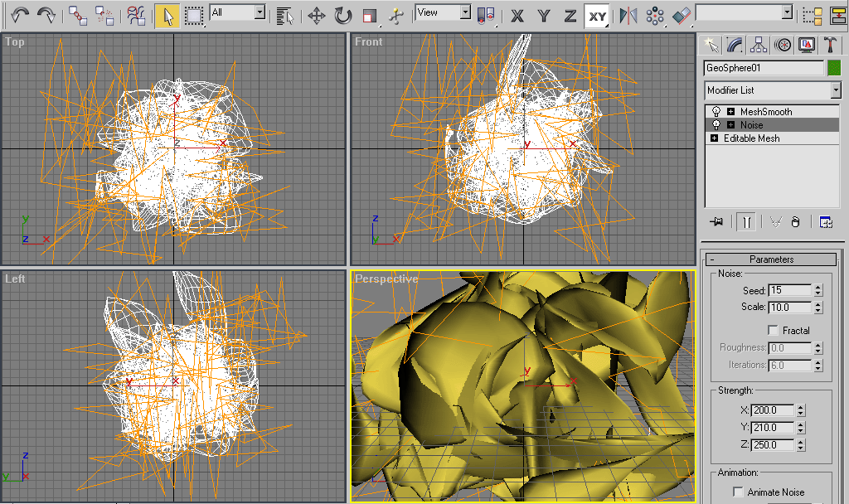Enable the Animate Noise checkbox
Viewport: 849px width, 504px height.
click(737, 492)
